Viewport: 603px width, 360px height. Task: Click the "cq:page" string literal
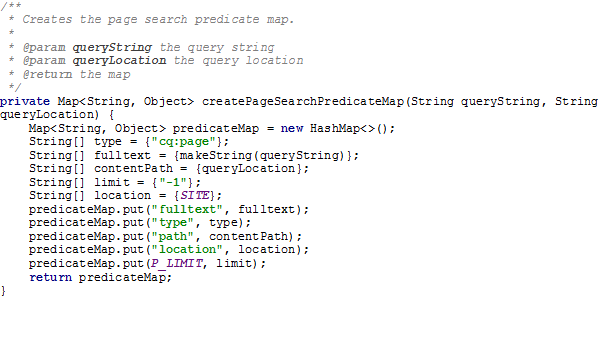(x=183, y=142)
